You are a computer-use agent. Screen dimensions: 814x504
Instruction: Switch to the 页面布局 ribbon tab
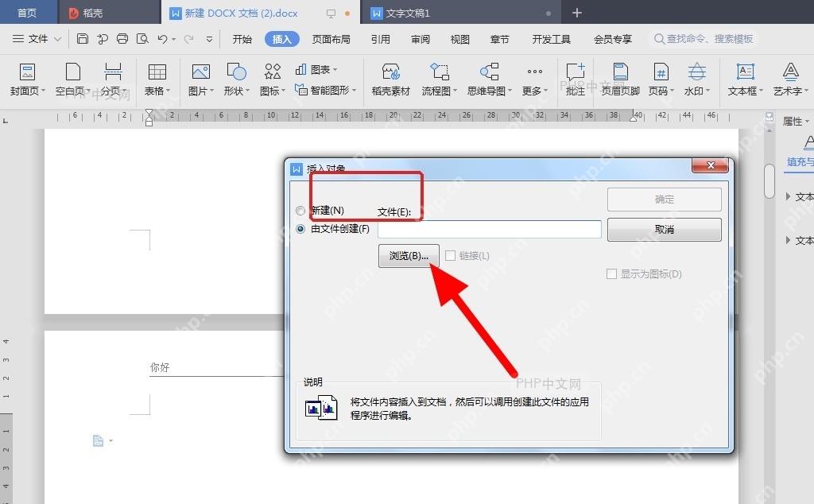pyautogui.click(x=331, y=39)
